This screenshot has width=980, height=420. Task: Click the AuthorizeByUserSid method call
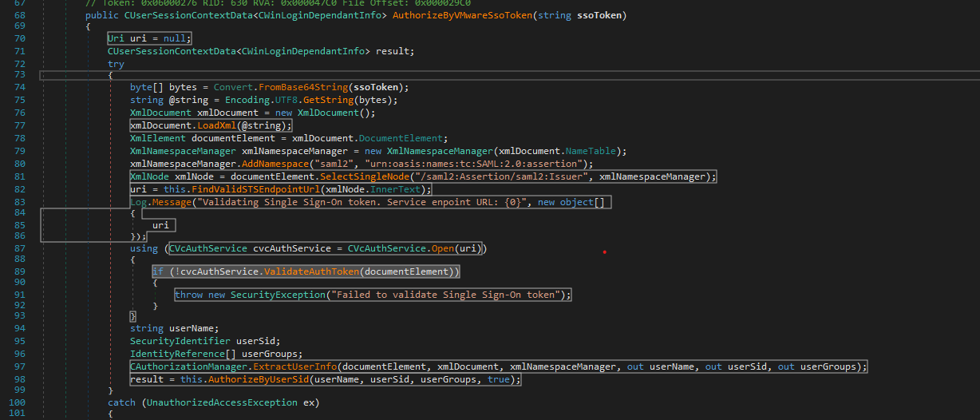click(x=258, y=379)
